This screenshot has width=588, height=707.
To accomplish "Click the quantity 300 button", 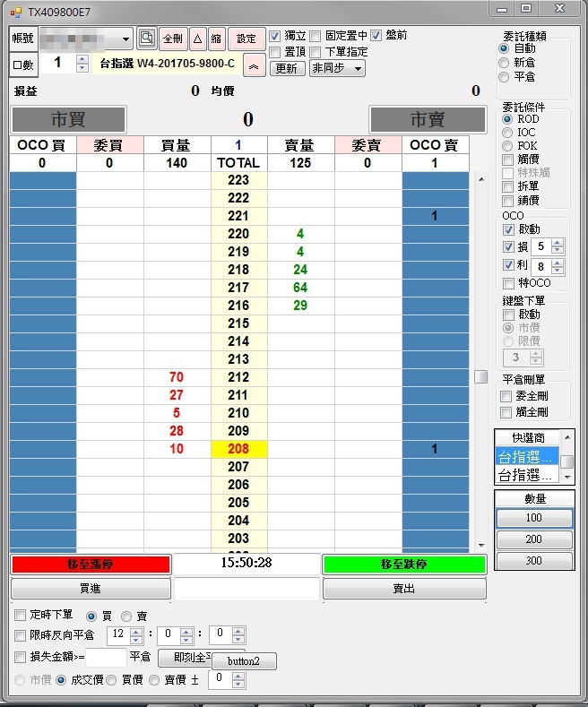I will point(534,561).
